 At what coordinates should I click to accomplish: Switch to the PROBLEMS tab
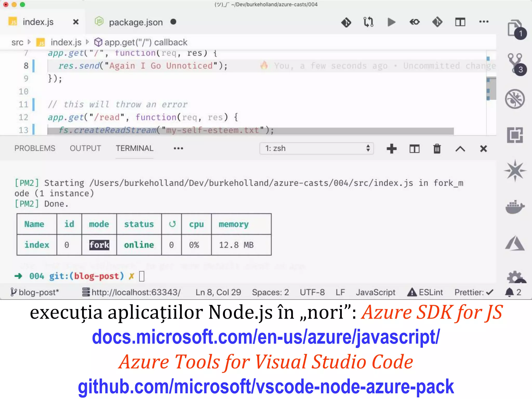tap(35, 148)
